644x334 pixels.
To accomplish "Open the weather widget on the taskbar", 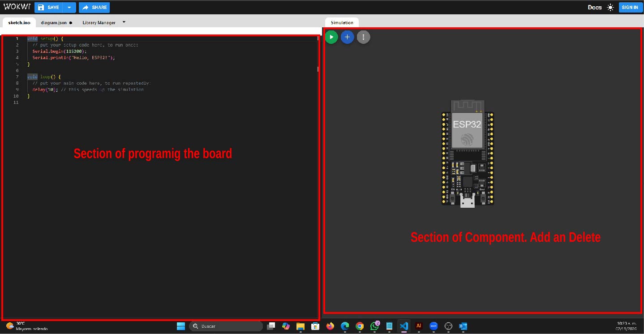I will 27,326.
